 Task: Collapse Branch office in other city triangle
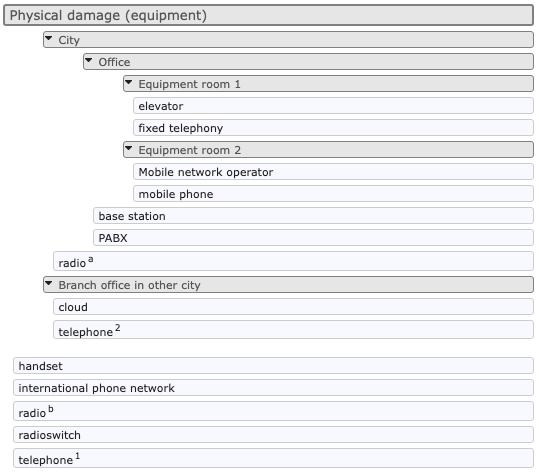(x=49, y=283)
